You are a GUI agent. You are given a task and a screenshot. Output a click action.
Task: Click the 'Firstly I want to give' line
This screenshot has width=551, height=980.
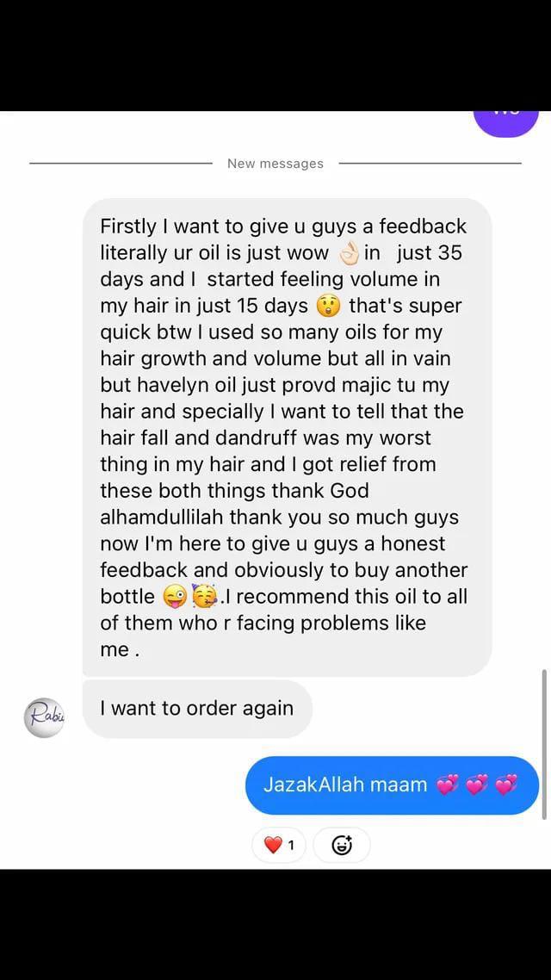203,226
